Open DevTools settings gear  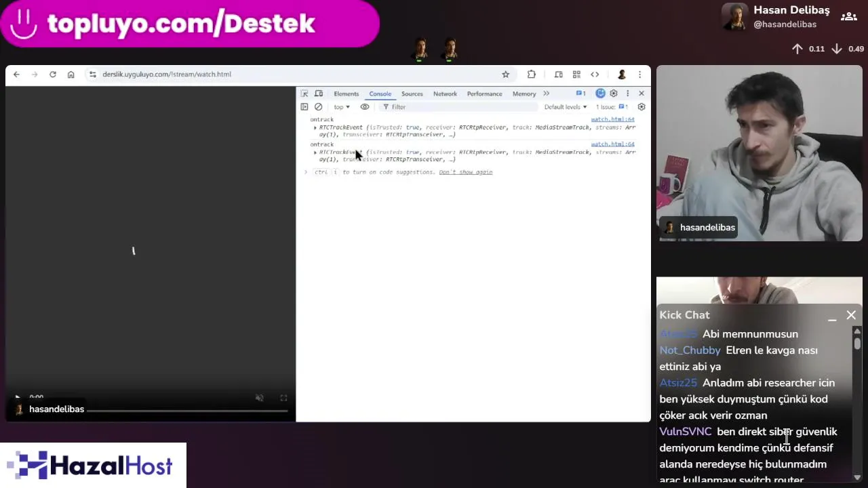[x=614, y=94]
